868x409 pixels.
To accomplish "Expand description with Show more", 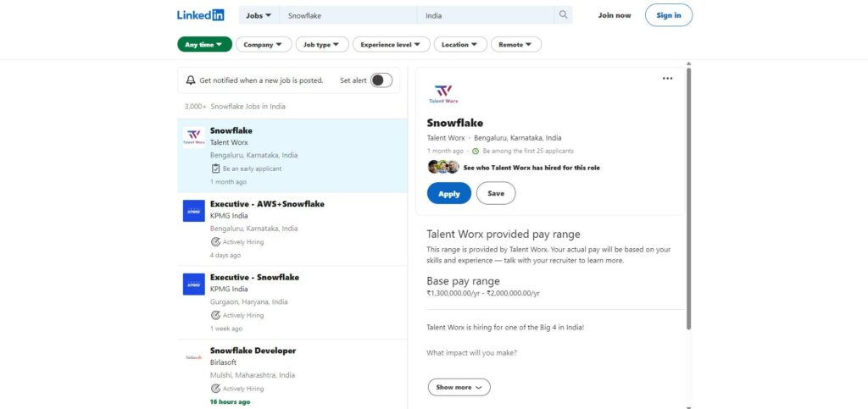I will click(459, 387).
